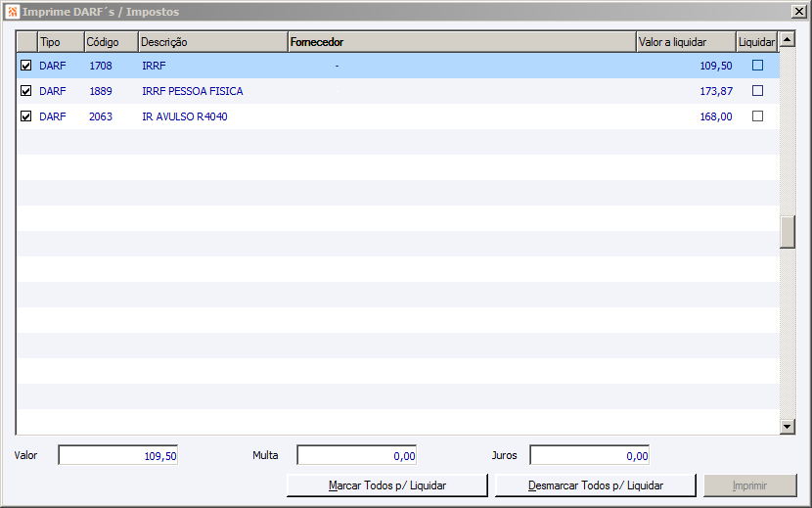Select the value 168,00
Image resolution: width=812 pixels, height=508 pixels.
pos(716,116)
